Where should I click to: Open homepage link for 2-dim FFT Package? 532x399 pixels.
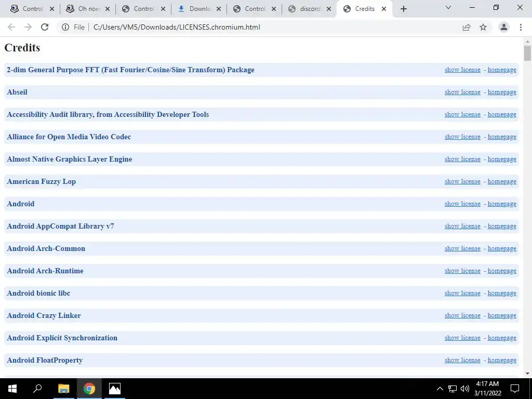coord(502,70)
